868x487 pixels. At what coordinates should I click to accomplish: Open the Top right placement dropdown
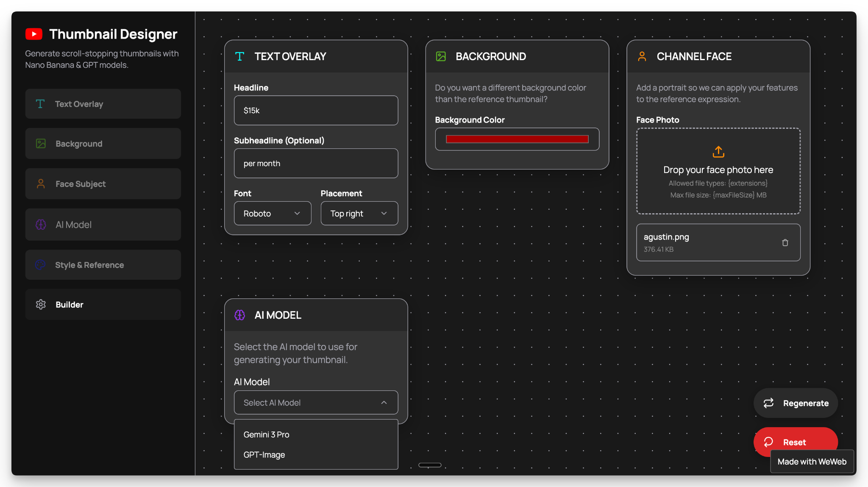[x=359, y=213]
